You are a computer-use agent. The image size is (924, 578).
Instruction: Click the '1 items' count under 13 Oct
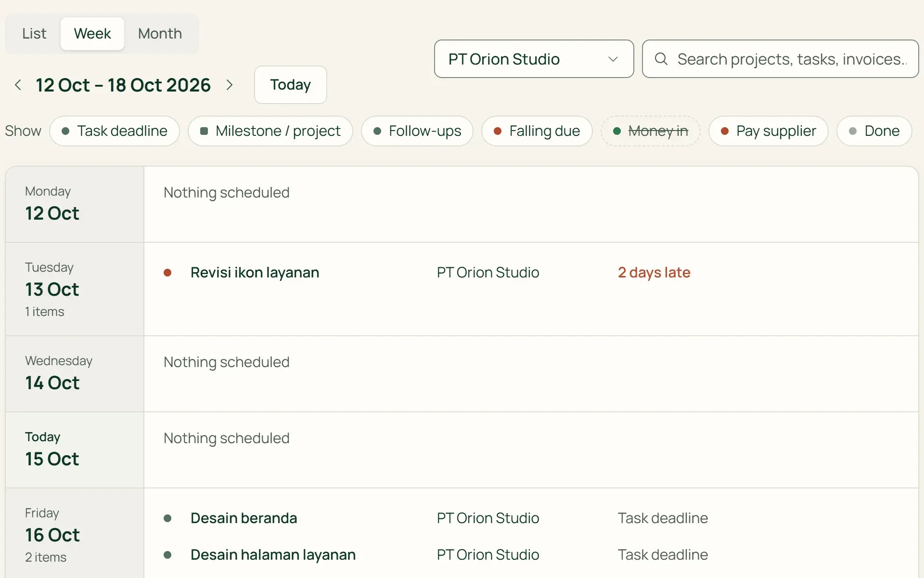pos(45,312)
